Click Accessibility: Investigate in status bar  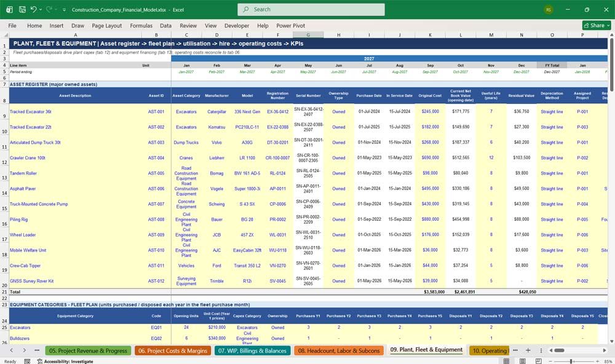(x=65, y=362)
